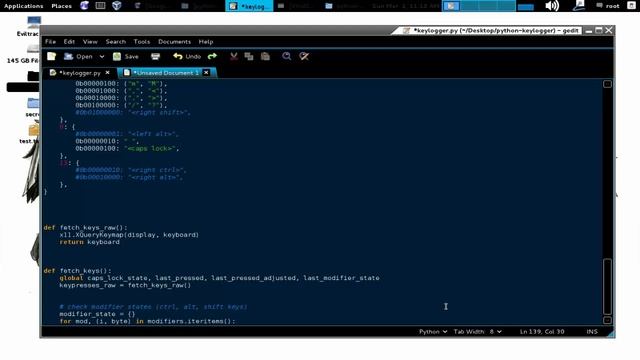This screenshot has width=640, height=360.
Task: Click the 'def fetch_keys():' code line
Action: point(77,271)
